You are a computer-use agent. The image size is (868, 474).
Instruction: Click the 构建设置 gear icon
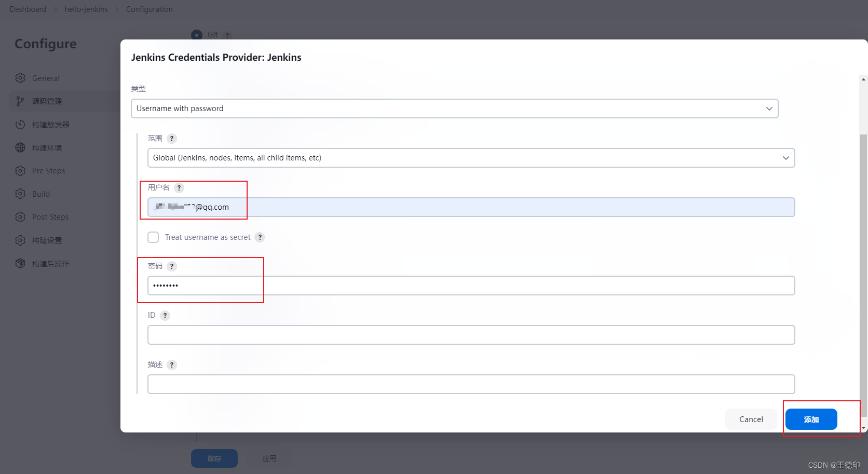(x=20, y=240)
